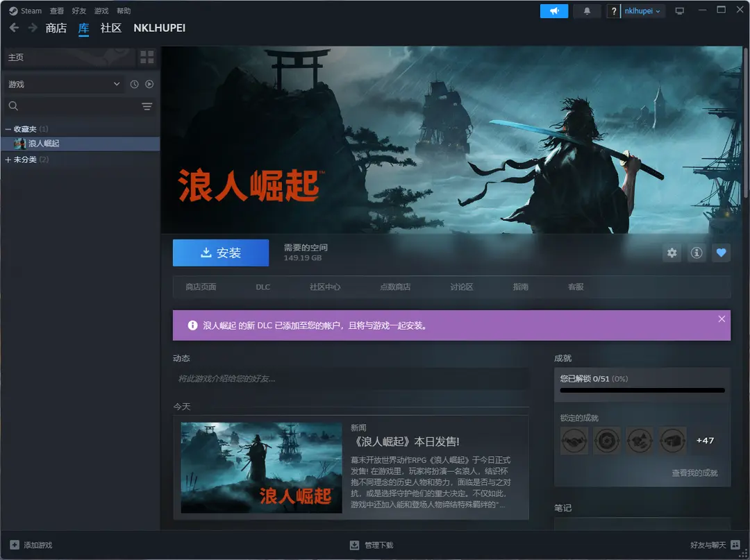Screen dimensions: 750x560
Task: Switch library to grid collections view
Action: point(147,58)
